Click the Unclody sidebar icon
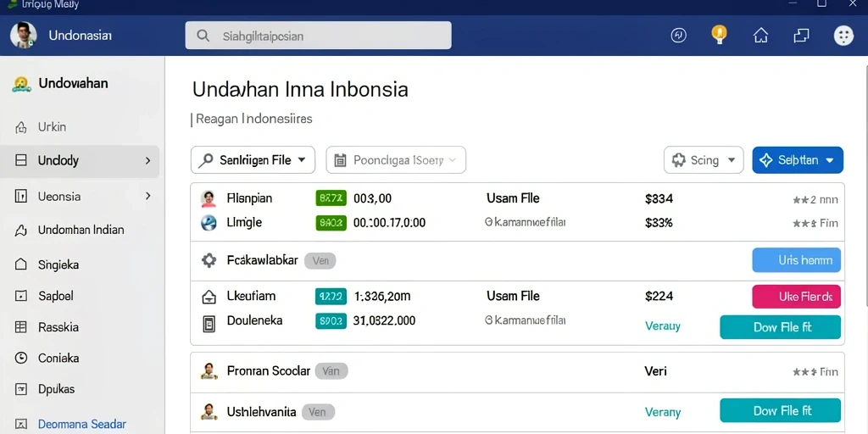 [21, 160]
